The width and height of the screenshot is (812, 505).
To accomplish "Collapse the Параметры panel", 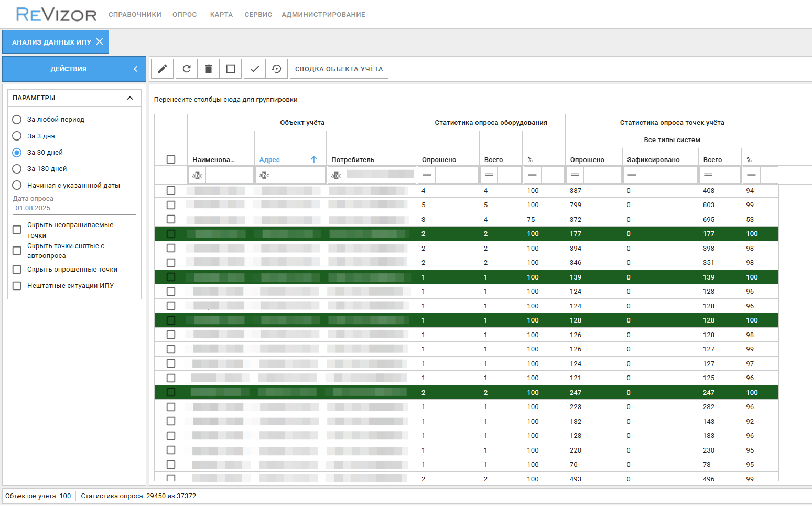I will click(130, 98).
